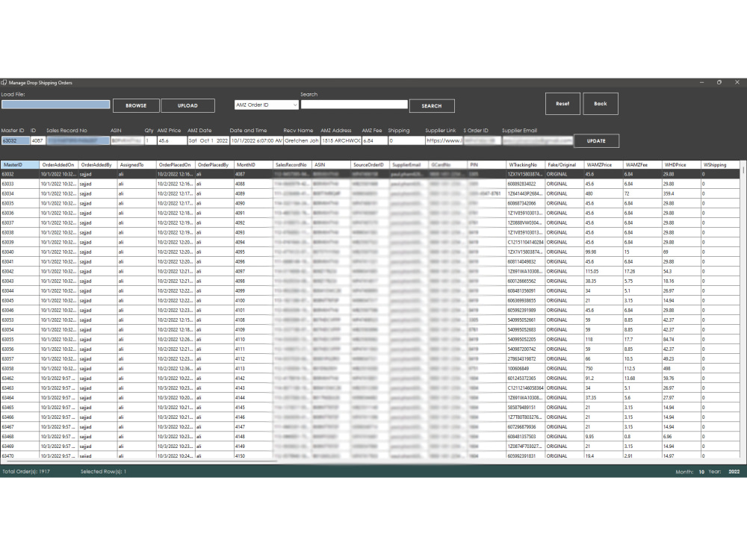Click the Qty field showing 1
747x560 pixels.
pos(151,140)
